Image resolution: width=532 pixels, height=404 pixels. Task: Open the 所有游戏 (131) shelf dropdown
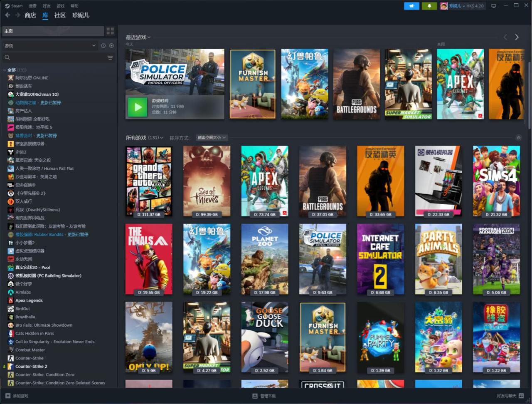(x=145, y=138)
